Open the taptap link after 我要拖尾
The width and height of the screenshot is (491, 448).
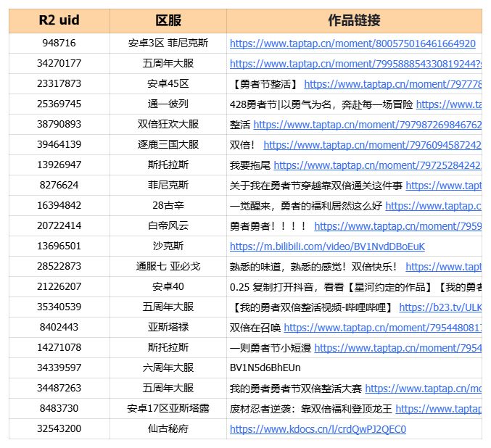point(378,165)
